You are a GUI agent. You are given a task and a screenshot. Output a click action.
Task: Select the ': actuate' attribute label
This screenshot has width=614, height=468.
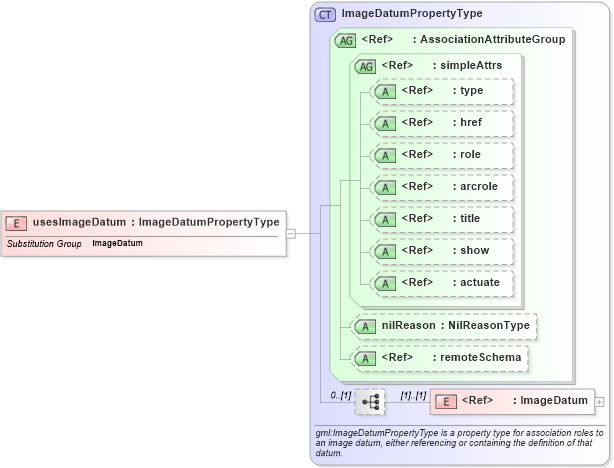click(x=476, y=282)
